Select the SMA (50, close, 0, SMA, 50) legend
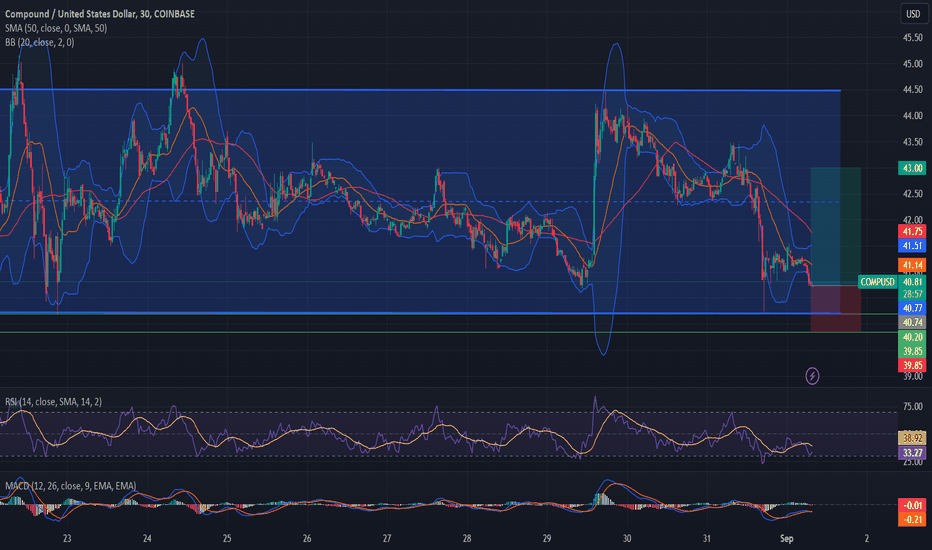The width and height of the screenshot is (932, 550). coord(56,28)
